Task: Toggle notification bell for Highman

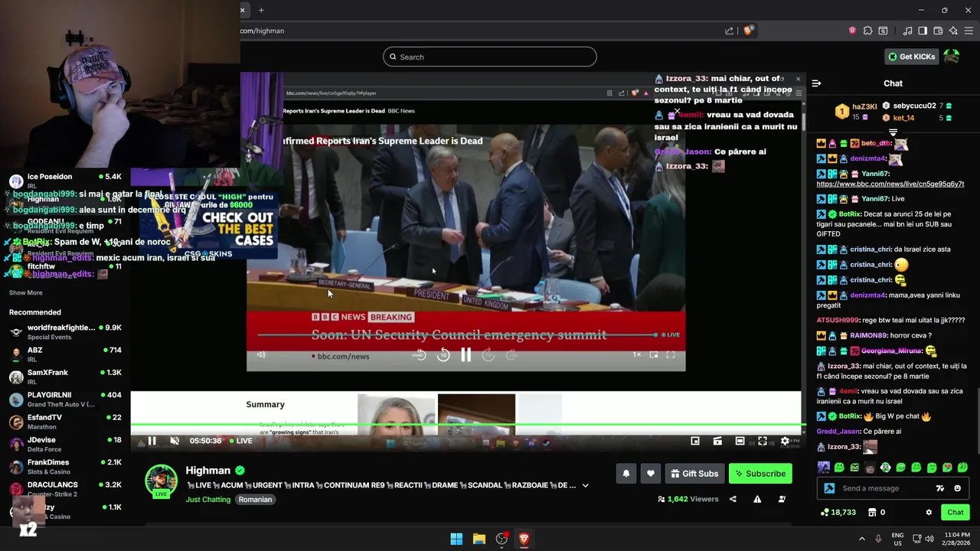Action: pos(626,474)
